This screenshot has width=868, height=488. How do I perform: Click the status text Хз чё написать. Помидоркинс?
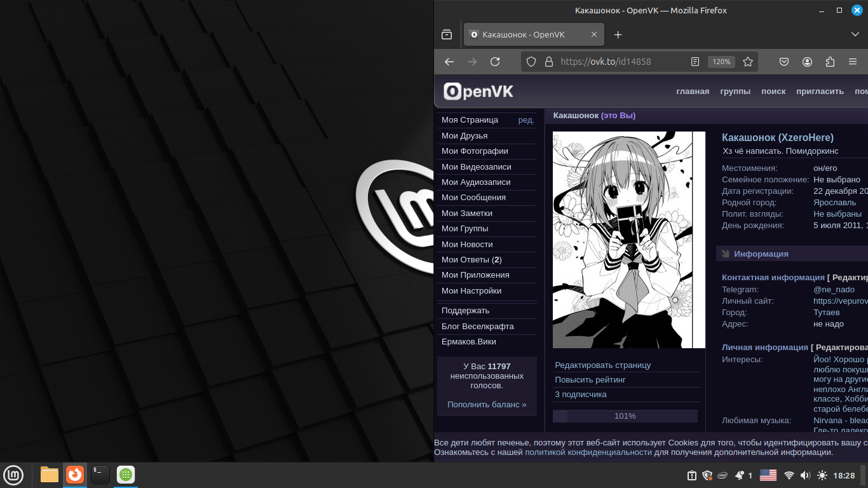781,151
